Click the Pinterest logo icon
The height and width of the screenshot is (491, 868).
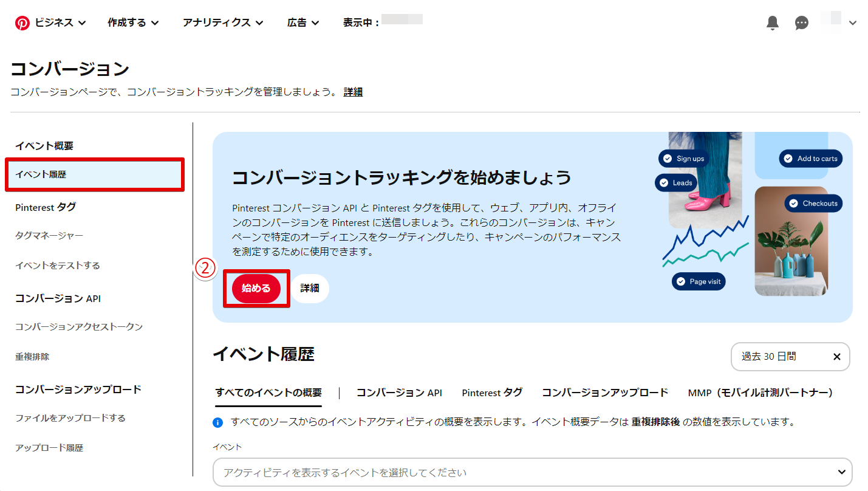[22, 23]
